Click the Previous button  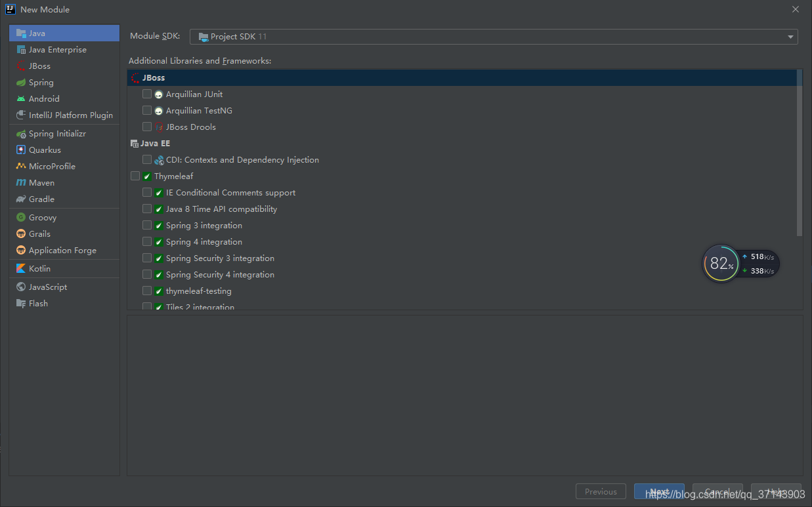(601, 492)
